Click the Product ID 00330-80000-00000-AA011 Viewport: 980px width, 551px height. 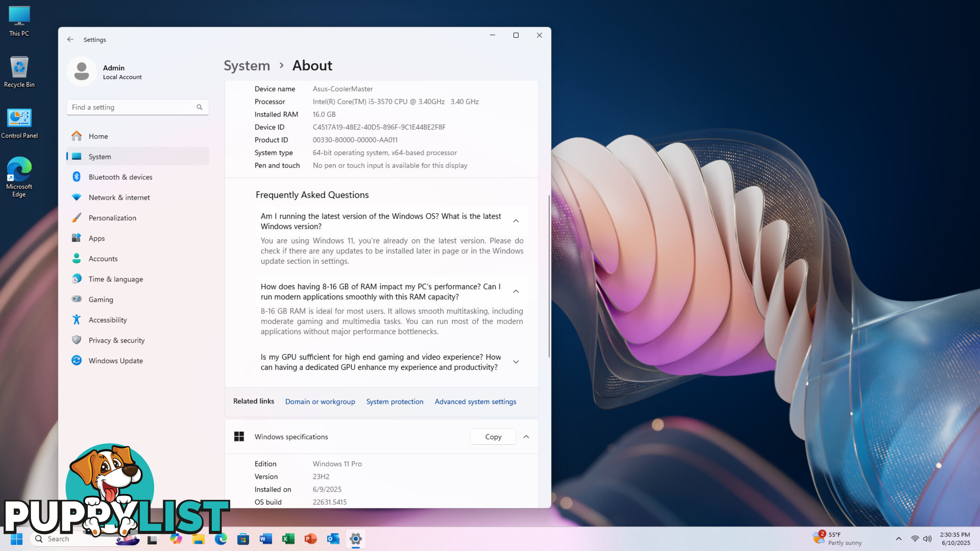tap(355, 140)
